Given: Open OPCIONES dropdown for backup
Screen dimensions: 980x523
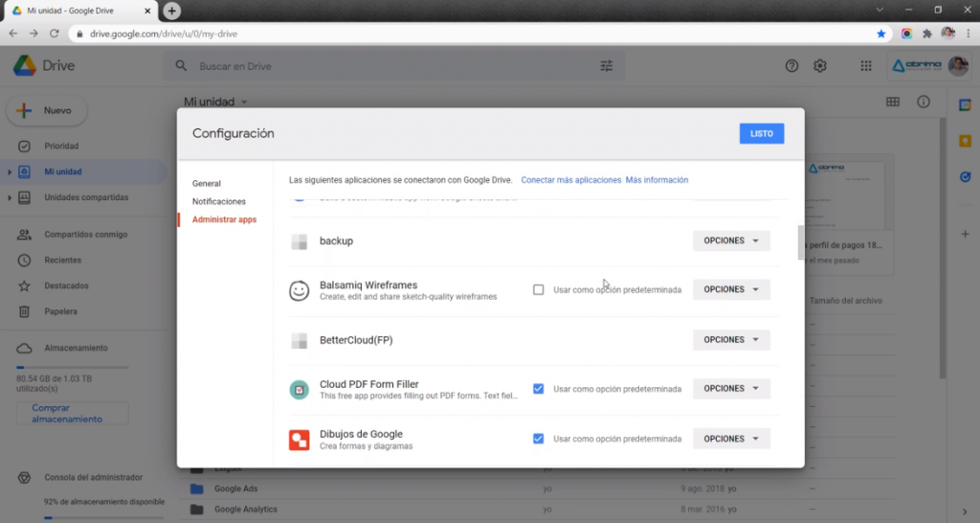Looking at the screenshot, I should click(731, 240).
